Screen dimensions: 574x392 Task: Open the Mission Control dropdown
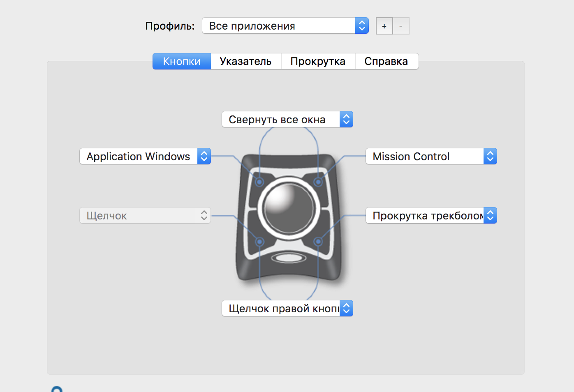(431, 156)
